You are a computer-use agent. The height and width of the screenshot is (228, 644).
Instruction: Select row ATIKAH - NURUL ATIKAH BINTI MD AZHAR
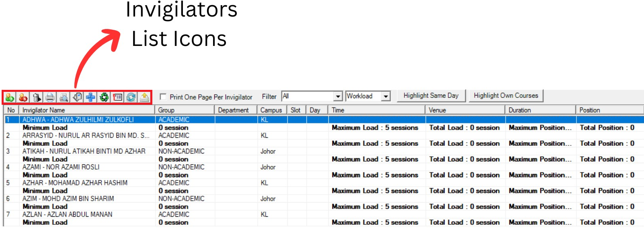[84, 151]
